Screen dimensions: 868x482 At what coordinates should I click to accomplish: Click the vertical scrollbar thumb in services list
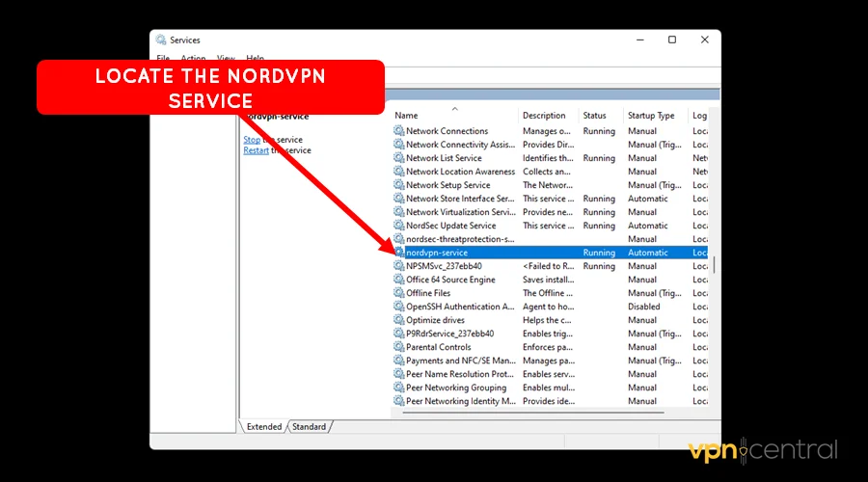point(714,264)
